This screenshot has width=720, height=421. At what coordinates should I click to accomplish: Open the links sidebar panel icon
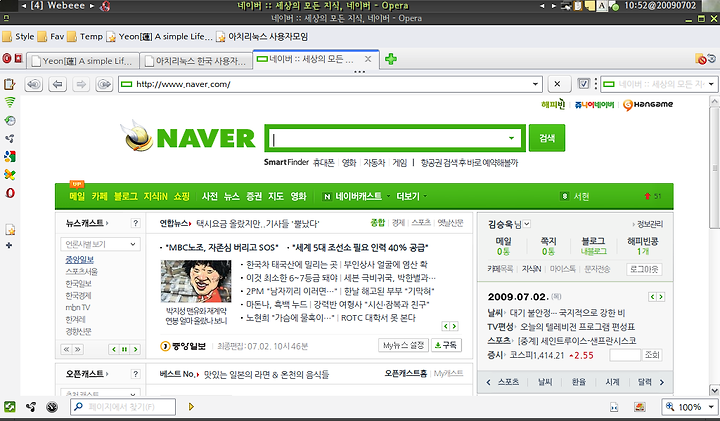[10, 138]
